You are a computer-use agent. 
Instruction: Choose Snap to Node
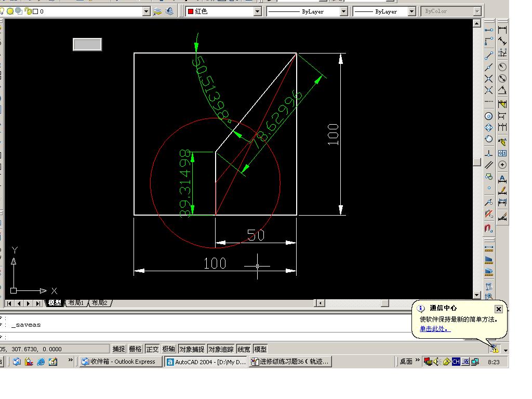[488, 188]
